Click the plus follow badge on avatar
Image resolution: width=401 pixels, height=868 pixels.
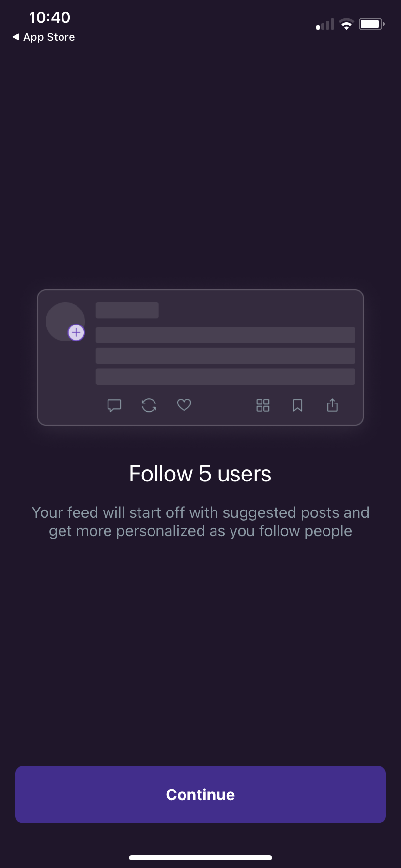point(76,333)
